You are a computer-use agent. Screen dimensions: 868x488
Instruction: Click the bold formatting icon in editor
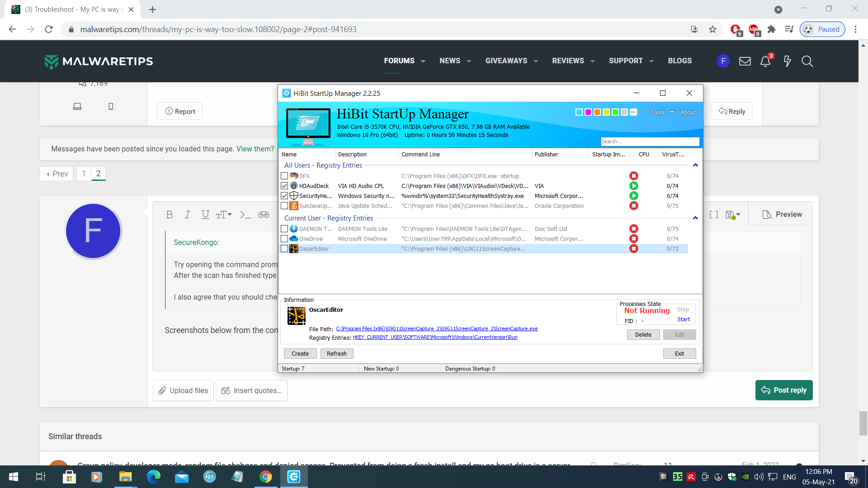tap(170, 215)
